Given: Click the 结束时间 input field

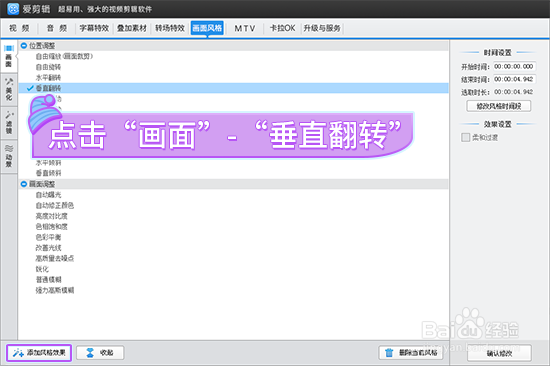Looking at the screenshot, I should point(514,79).
